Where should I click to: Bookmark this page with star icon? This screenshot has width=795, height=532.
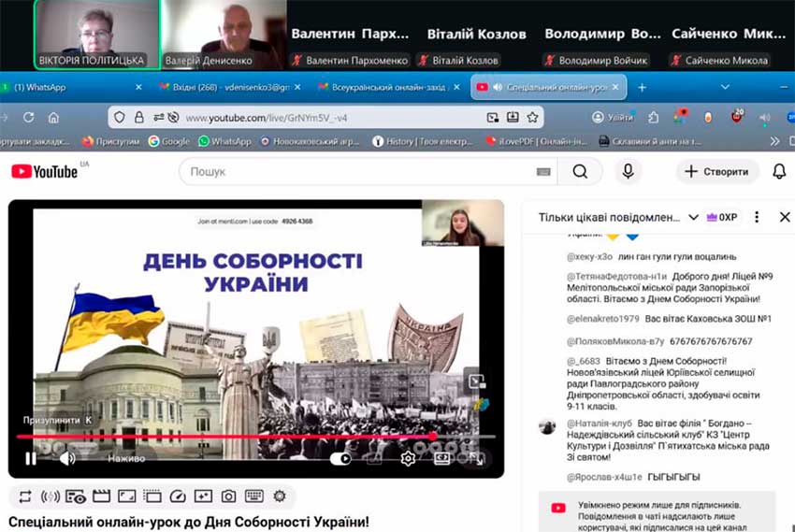[532, 118]
